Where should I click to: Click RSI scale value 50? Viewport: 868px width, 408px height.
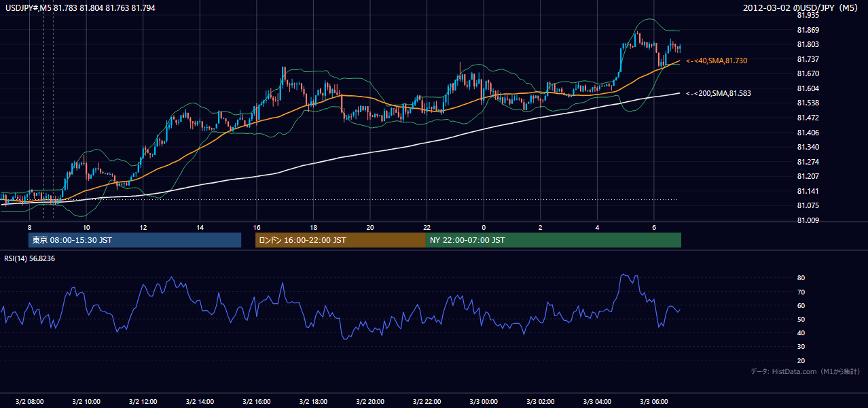click(801, 320)
